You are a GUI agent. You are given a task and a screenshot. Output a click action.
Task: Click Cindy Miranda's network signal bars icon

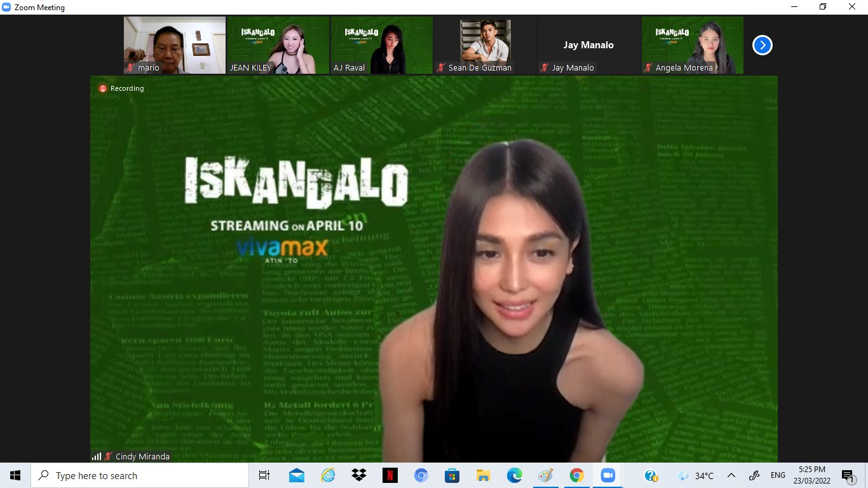97,456
